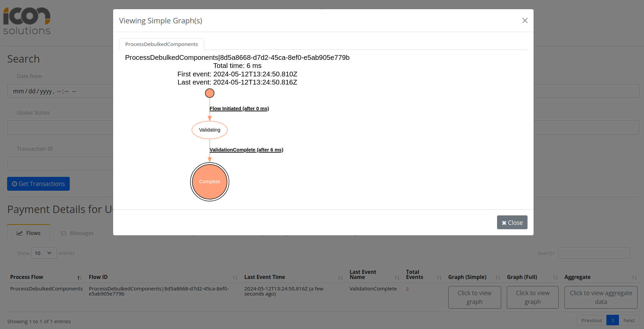Close the Simple Graph dialog with X
This screenshot has height=329, width=644.
(x=524, y=21)
